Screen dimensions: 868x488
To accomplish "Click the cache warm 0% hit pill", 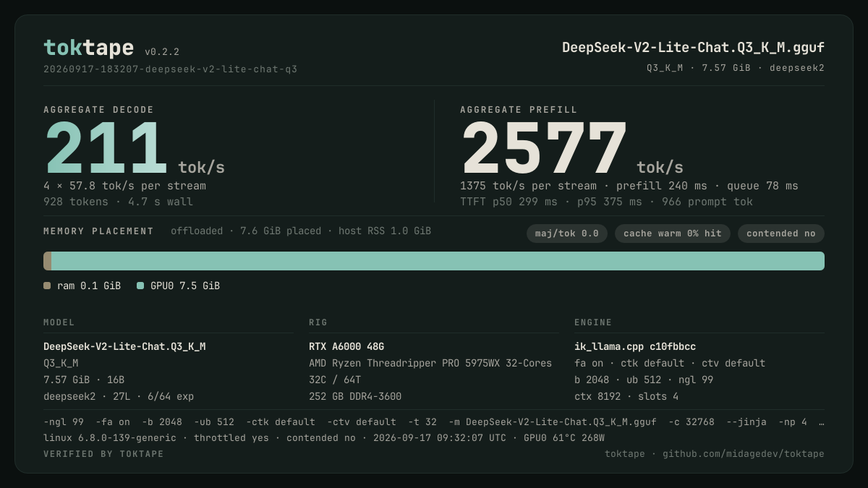I will pyautogui.click(x=673, y=234).
